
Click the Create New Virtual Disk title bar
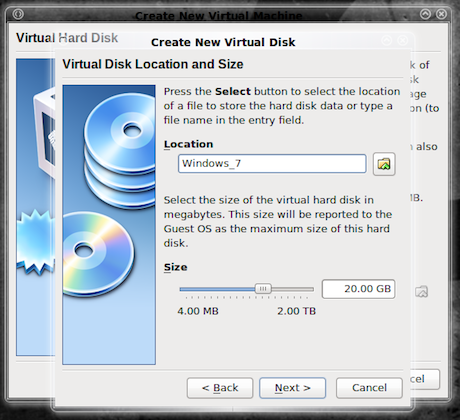pyautogui.click(x=223, y=42)
